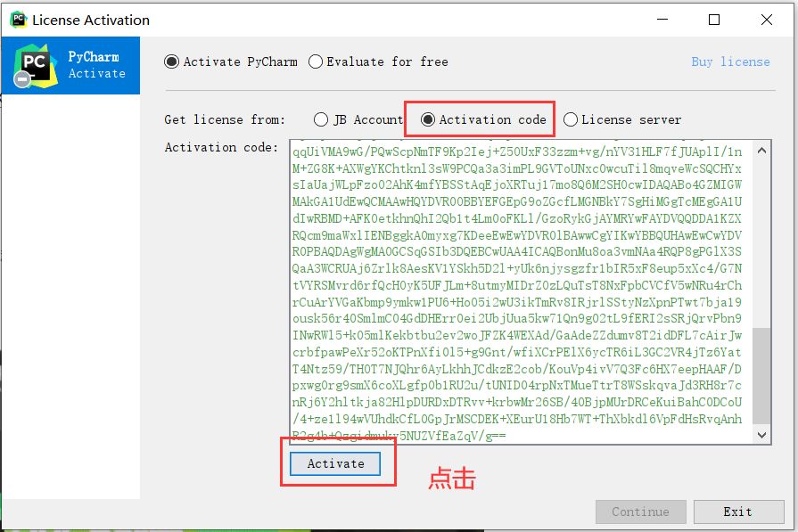
Task: Close the License Activation dialog
Action: [x=767, y=20]
